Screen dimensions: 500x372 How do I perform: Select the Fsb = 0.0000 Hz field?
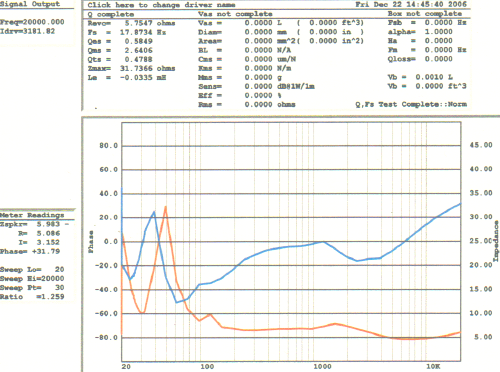tap(427, 23)
